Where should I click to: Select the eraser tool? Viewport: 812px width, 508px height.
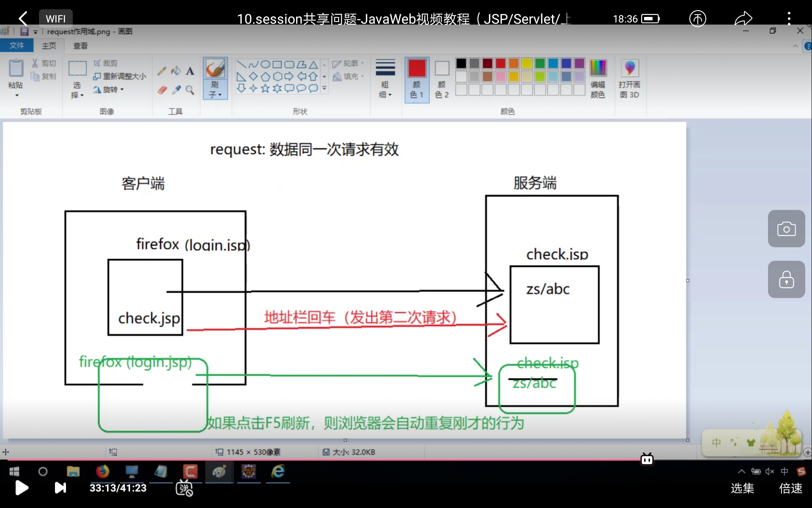pos(162,90)
